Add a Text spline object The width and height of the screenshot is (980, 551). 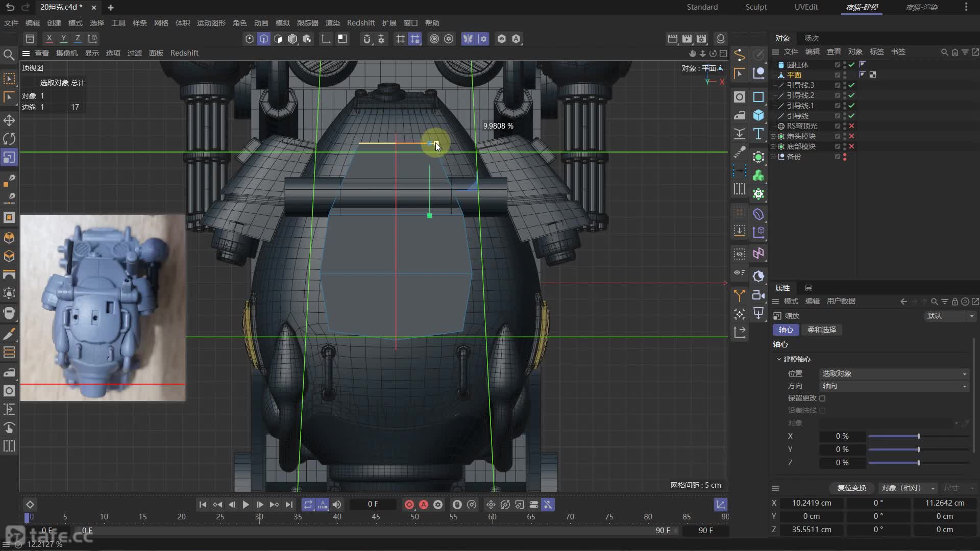758,134
